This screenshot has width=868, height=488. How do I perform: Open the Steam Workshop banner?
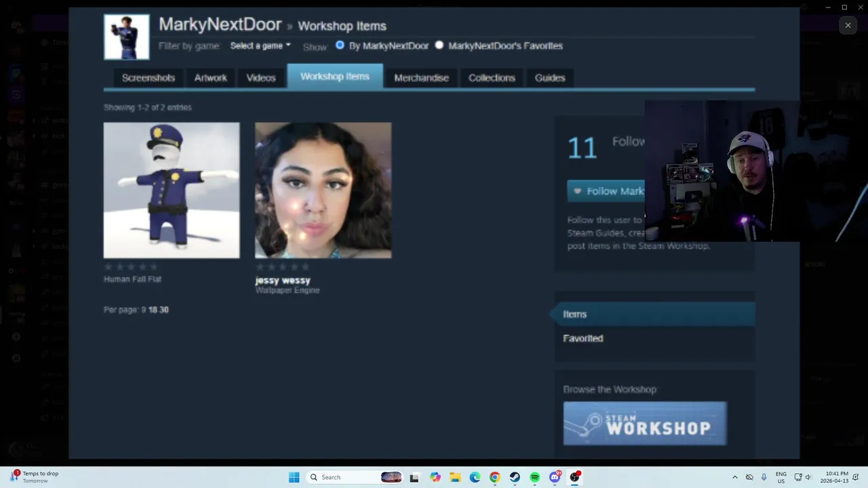click(645, 424)
